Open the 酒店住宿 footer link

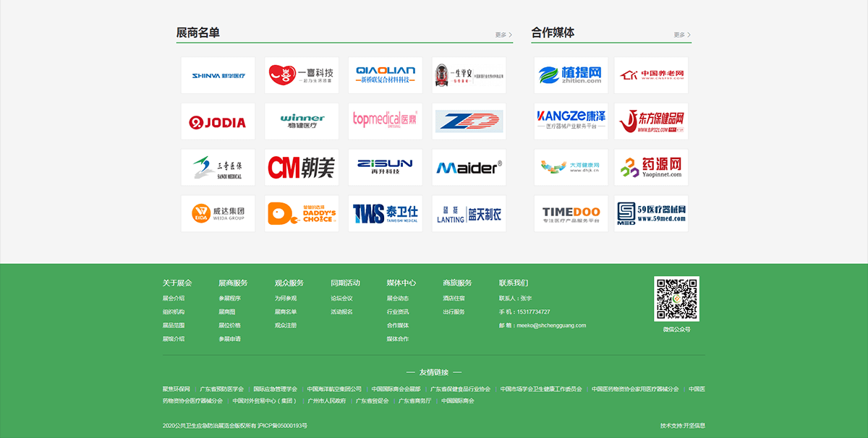coord(454,299)
